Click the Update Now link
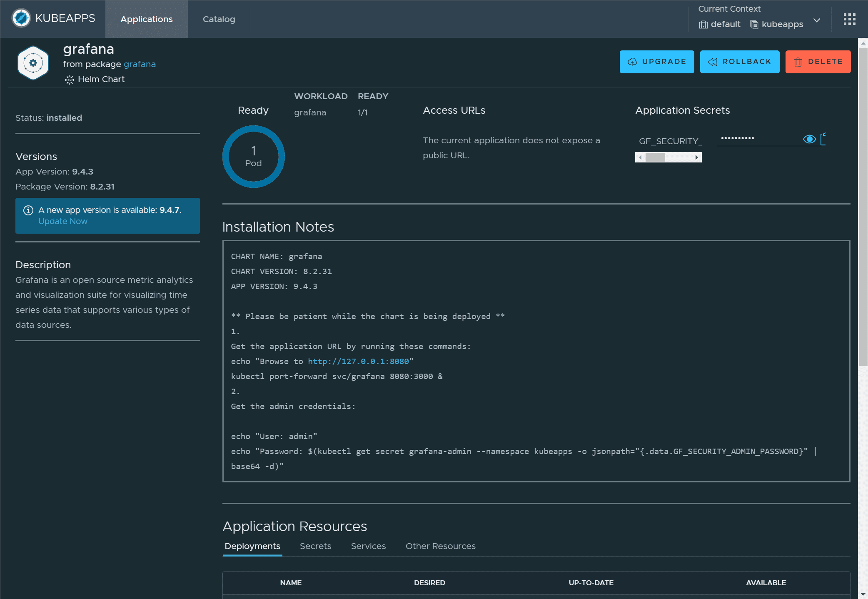868x599 pixels. click(x=63, y=221)
